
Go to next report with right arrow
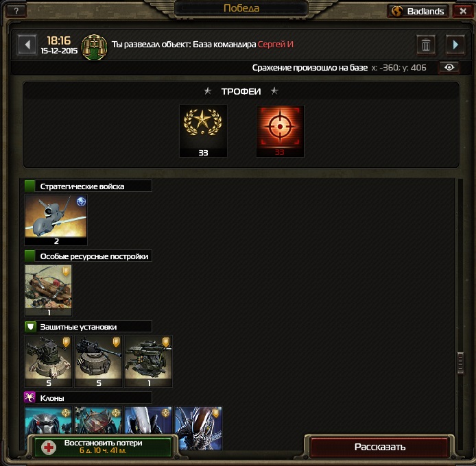[455, 45]
